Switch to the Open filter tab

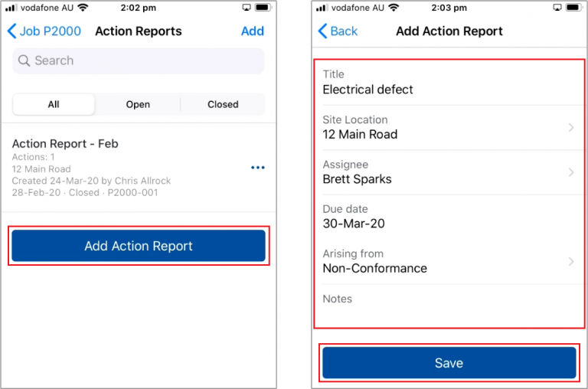point(138,105)
